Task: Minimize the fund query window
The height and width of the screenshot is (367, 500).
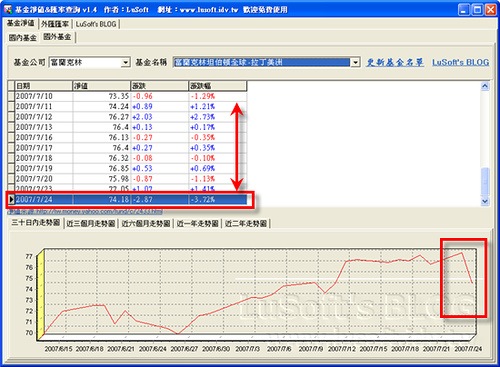Action: tap(464, 9)
